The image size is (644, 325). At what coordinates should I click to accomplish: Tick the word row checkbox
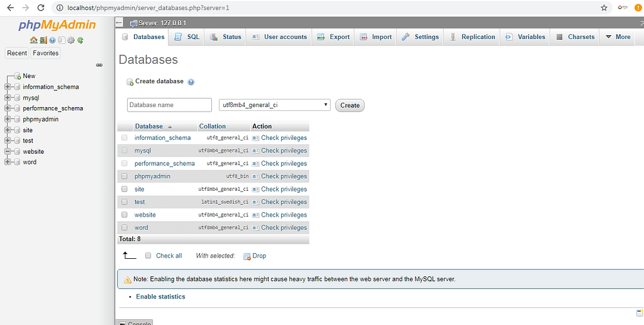click(125, 227)
